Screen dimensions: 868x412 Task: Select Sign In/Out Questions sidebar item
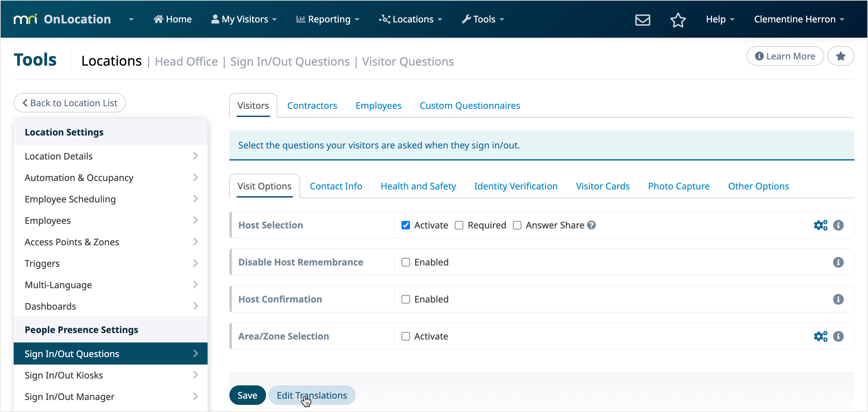110,353
